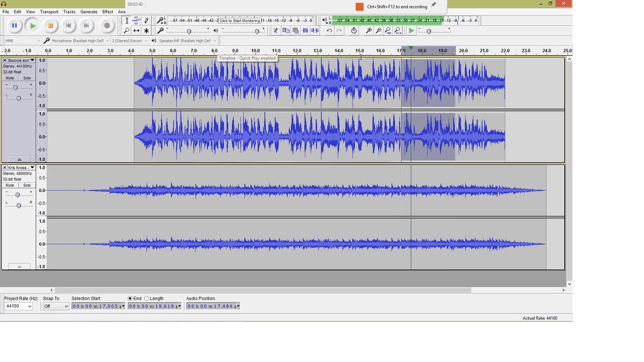Mute the Bounce track
Image resolution: width=644 pixels, height=362 pixels.
coord(10,78)
